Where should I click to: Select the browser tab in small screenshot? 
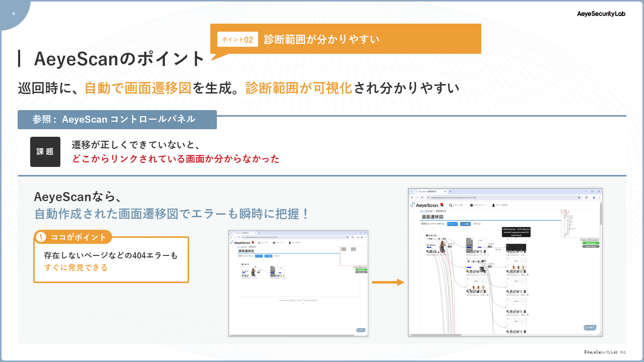pos(245,233)
